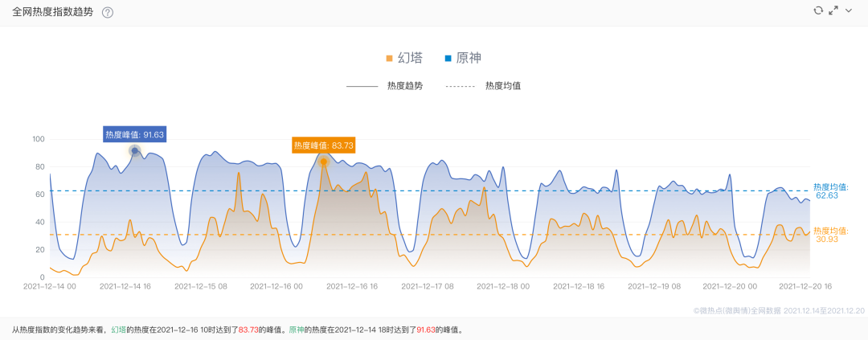Click the 热度峰值: 83.73 orange tooltip
The image size is (868, 340).
(324, 145)
